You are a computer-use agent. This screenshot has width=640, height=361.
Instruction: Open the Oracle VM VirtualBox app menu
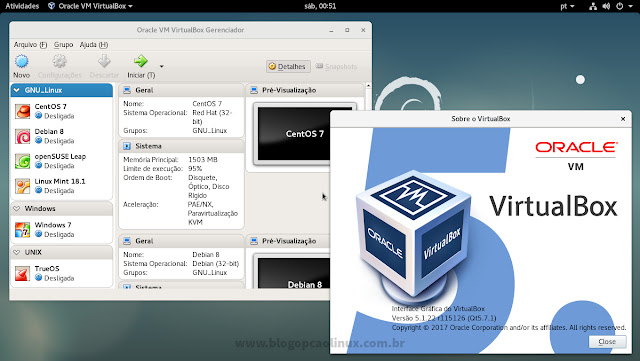pos(90,6)
